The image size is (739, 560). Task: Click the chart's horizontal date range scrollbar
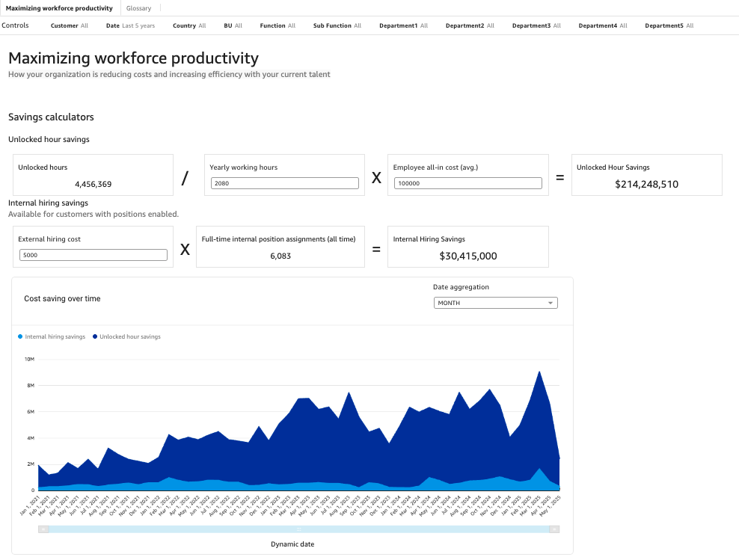point(299,529)
